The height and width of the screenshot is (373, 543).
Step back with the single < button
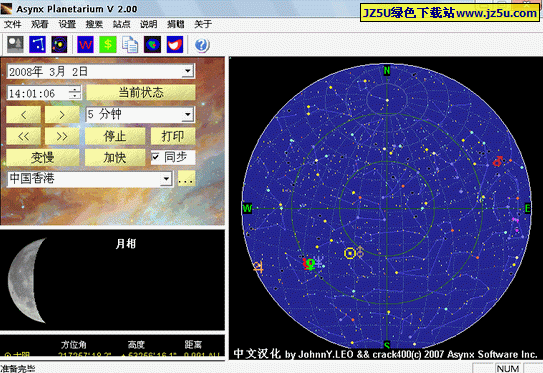[24, 114]
